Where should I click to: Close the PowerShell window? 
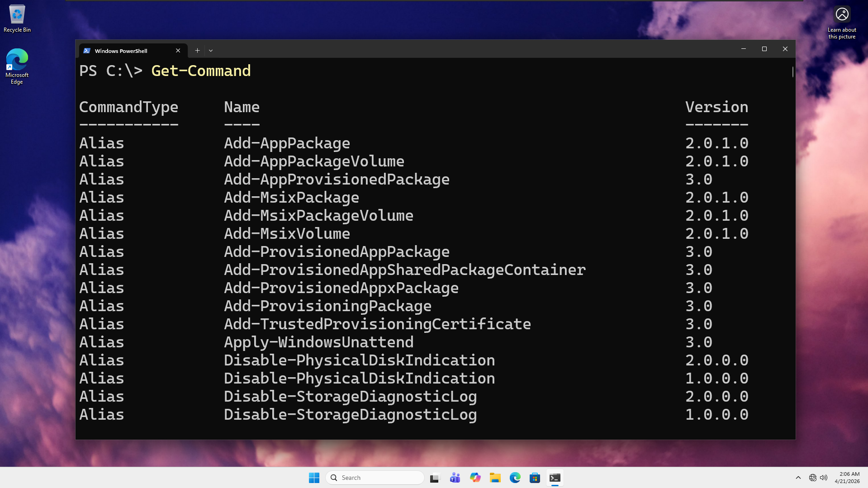point(785,49)
